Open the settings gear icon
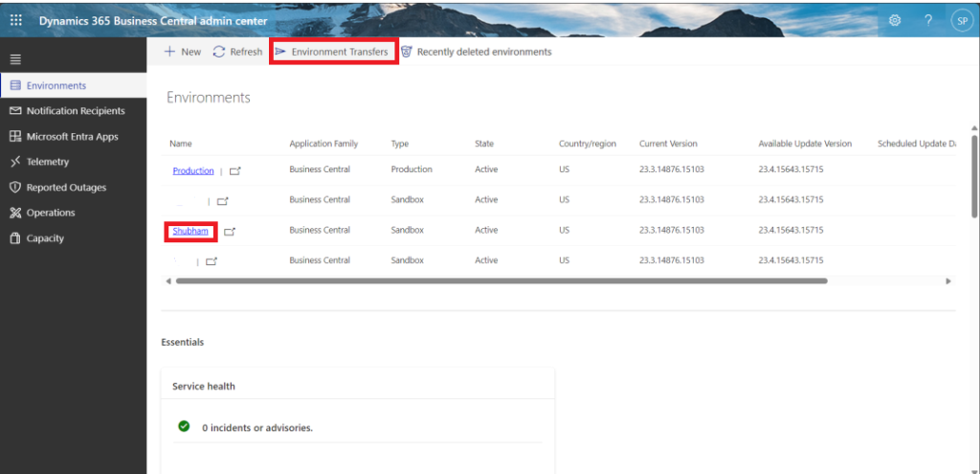 click(x=895, y=21)
